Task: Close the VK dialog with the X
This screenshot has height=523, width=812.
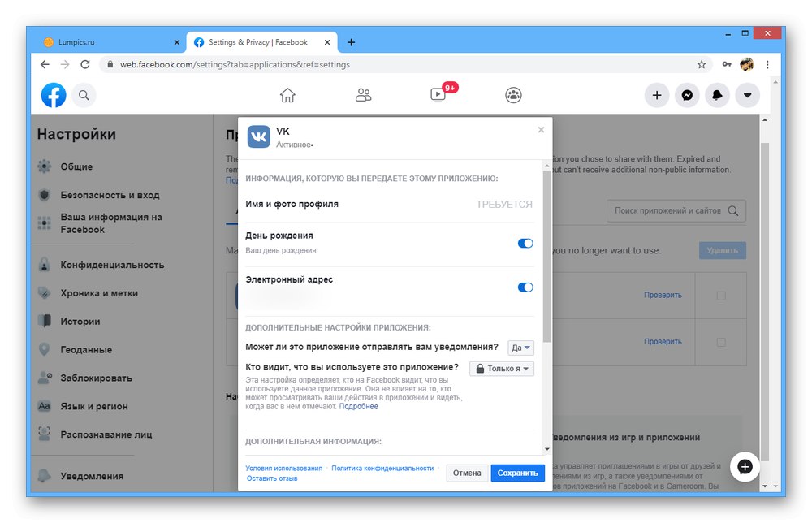Action: tap(541, 129)
